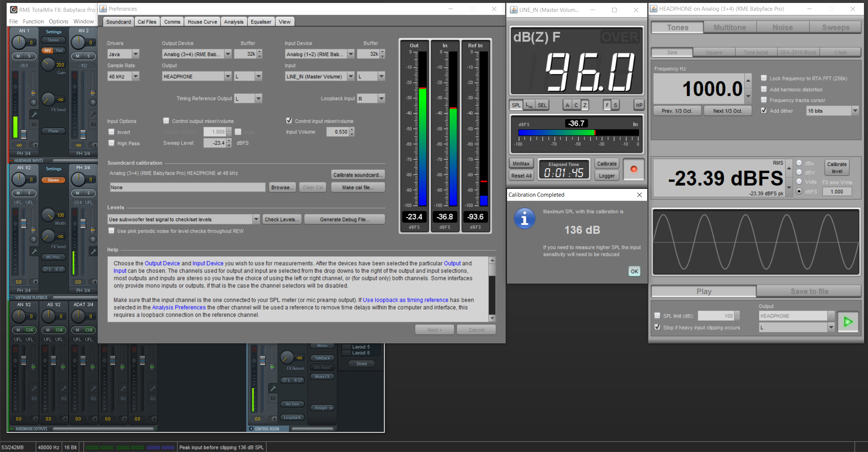Image resolution: width=868 pixels, height=452 pixels.
Task: Uncheck Add dither option
Action: (x=764, y=110)
